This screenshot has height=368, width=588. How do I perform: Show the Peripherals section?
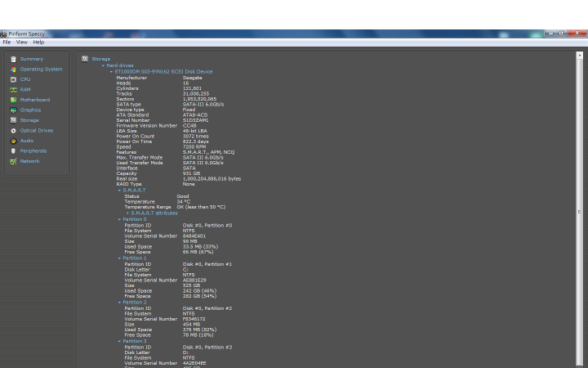click(33, 150)
